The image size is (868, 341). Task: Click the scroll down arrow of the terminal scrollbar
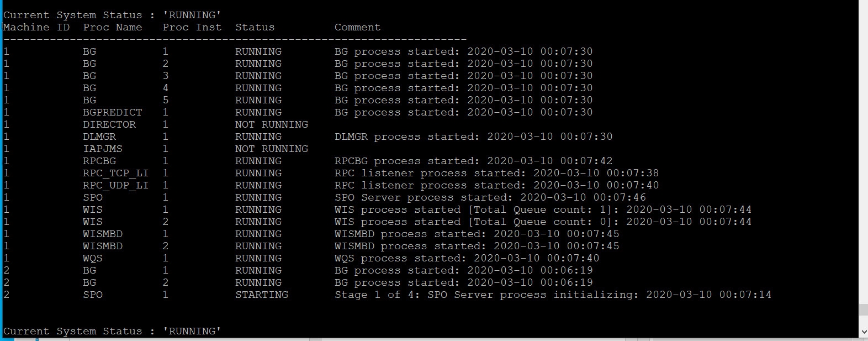863,332
